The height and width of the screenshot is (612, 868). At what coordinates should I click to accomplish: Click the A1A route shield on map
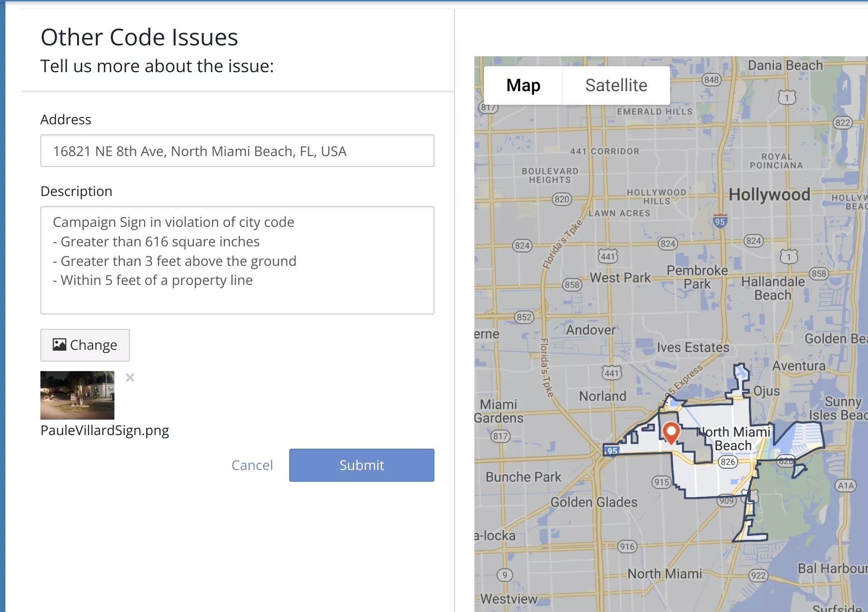(x=845, y=485)
